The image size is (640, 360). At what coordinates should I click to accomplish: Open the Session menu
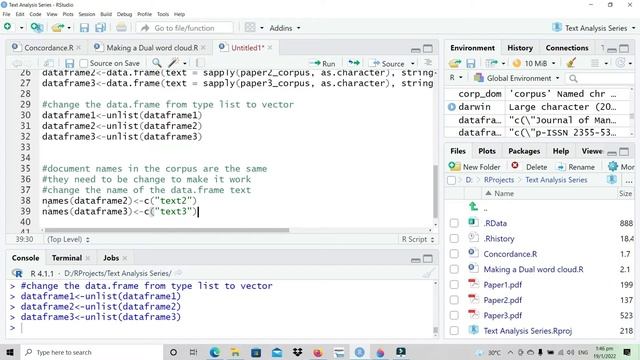click(87, 14)
